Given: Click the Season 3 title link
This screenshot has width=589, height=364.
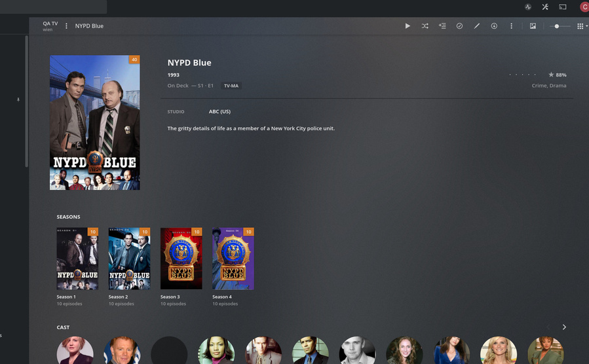Looking at the screenshot, I should (x=170, y=297).
